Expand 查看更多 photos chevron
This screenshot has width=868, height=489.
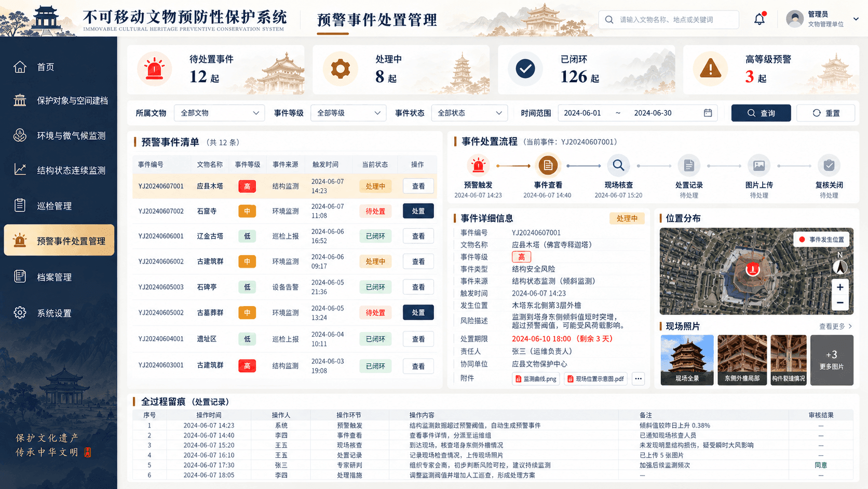click(850, 326)
